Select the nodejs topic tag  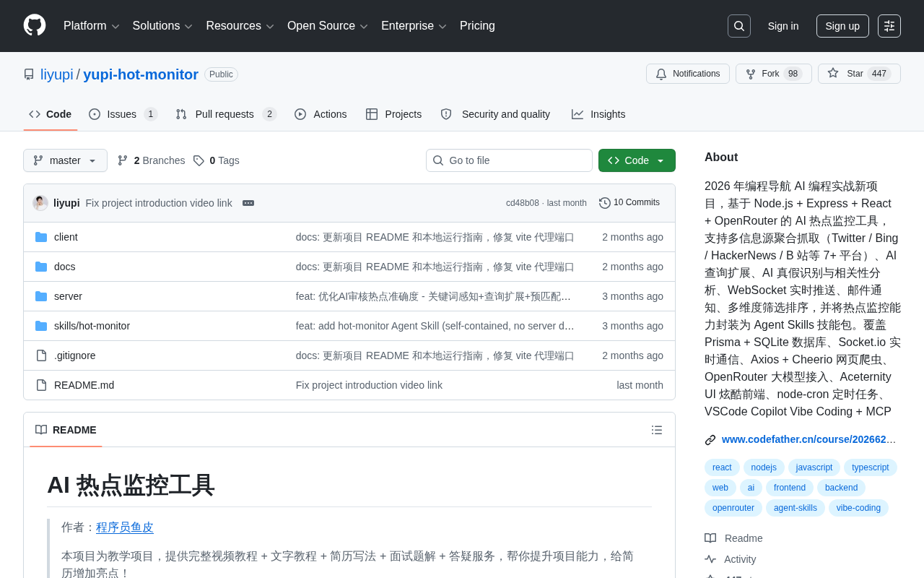click(x=764, y=467)
